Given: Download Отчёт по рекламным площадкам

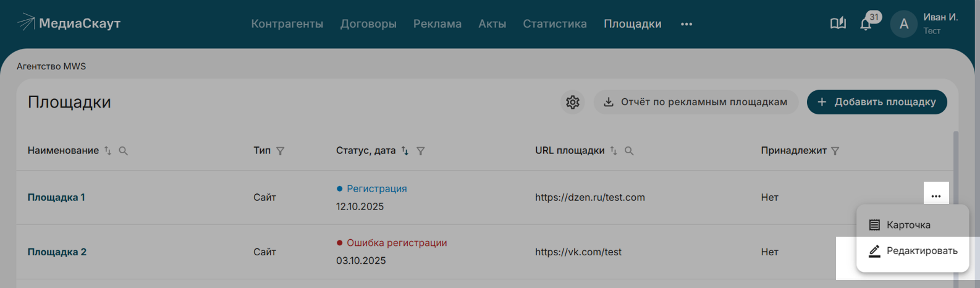Looking at the screenshot, I should click(x=695, y=102).
